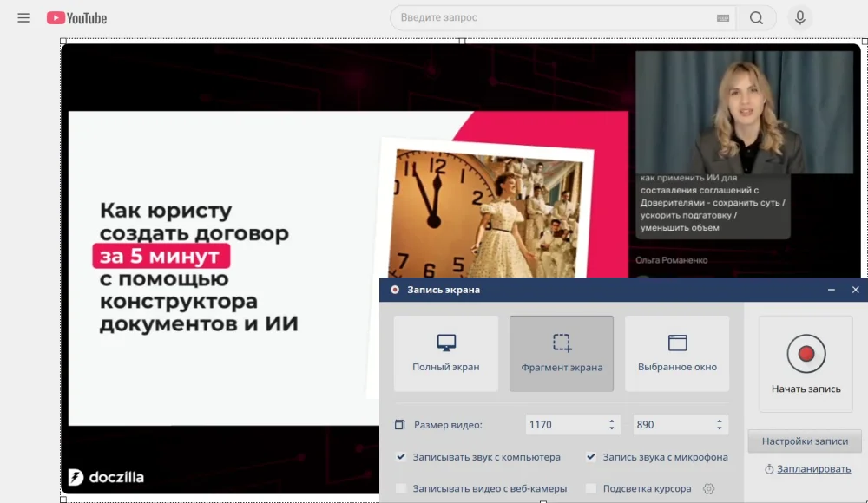Viewport: 868px width, 503px height.
Task: Open the on-screen keyboard in search bar
Action: tap(723, 17)
